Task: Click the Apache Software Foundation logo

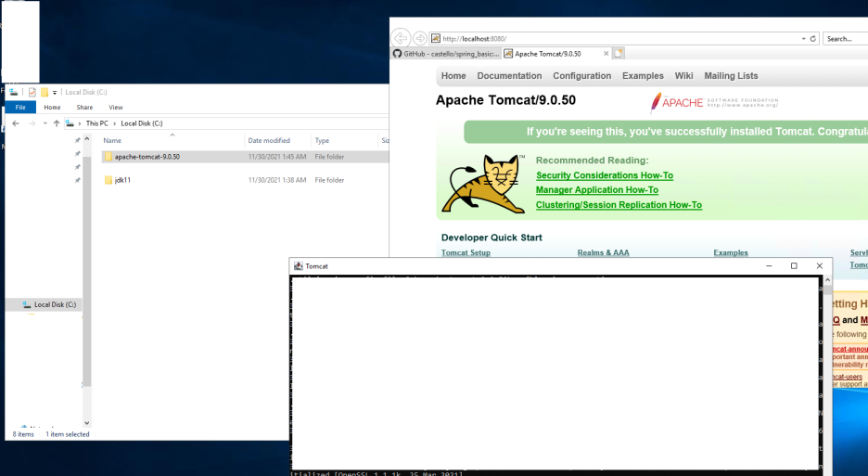Action: click(x=714, y=102)
